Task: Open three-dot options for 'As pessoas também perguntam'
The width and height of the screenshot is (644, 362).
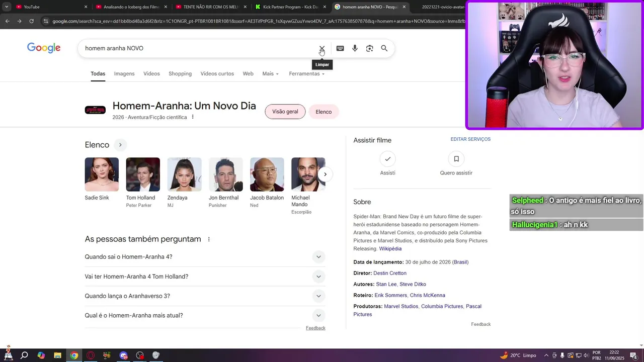Action: [x=209, y=239]
